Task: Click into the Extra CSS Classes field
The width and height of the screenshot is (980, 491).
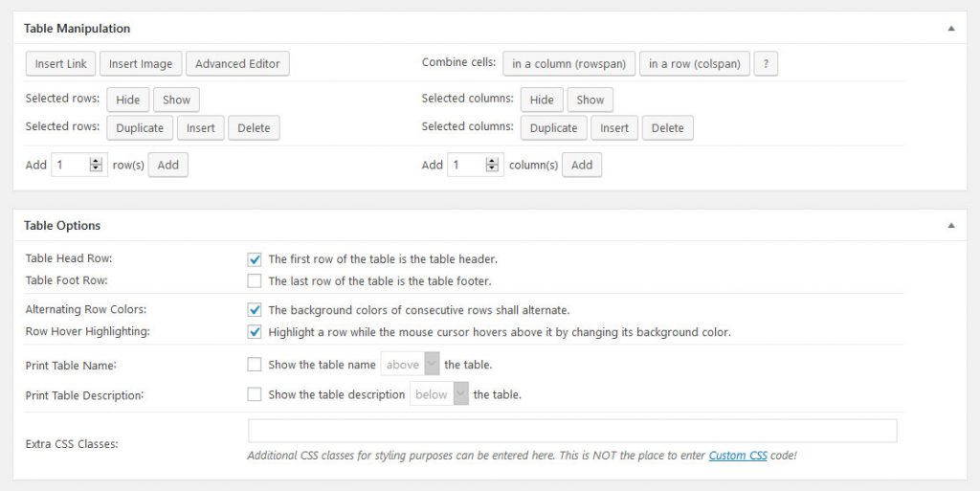Action: pyautogui.click(x=571, y=431)
